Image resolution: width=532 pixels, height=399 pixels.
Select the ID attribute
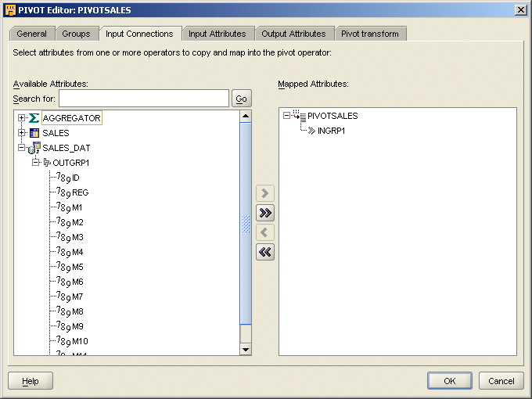(x=76, y=178)
